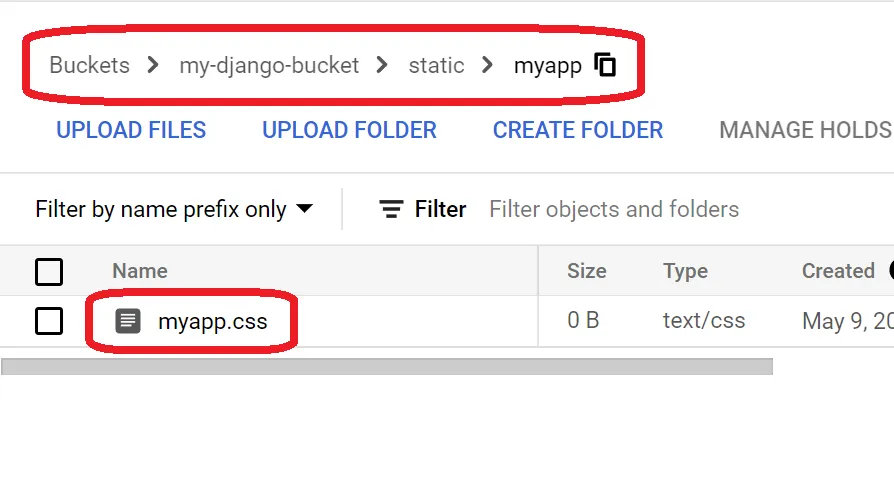Click the file icon beside myapp.css
This screenshot has width=894, height=496.
pyautogui.click(x=128, y=321)
